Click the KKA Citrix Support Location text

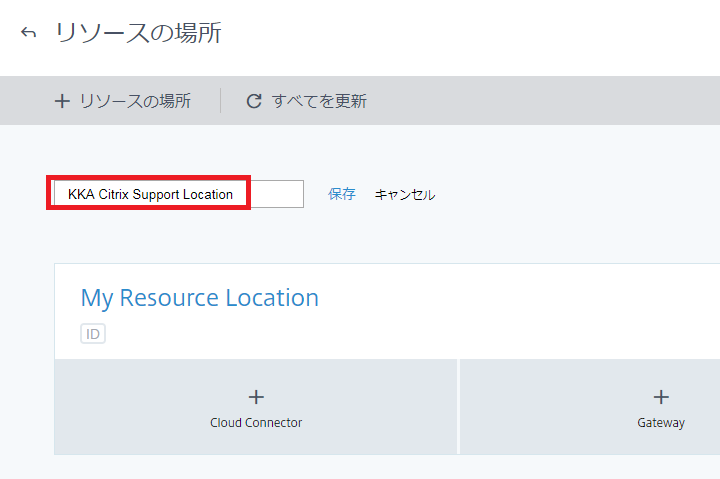[x=150, y=194]
